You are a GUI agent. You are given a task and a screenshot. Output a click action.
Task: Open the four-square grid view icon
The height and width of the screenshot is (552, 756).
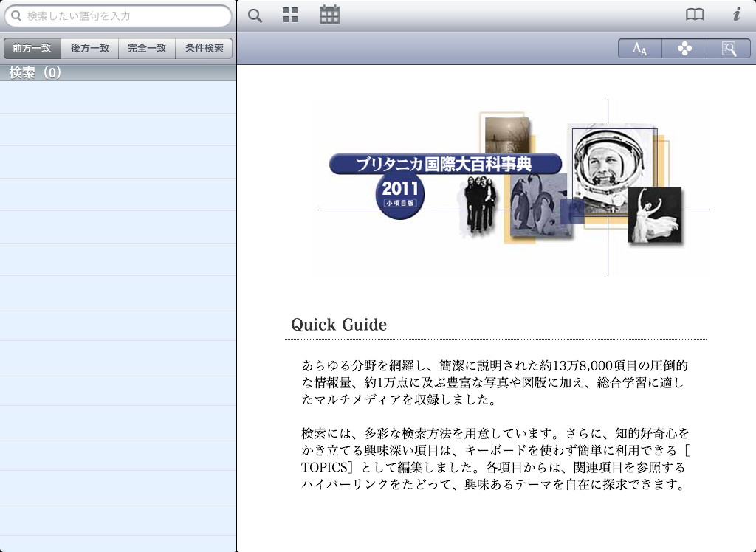pyautogui.click(x=290, y=15)
